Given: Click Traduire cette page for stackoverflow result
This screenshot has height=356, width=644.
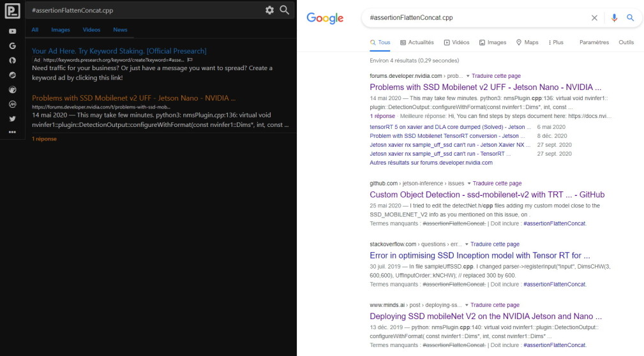Looking at the screenshot, I should (495, 244).
